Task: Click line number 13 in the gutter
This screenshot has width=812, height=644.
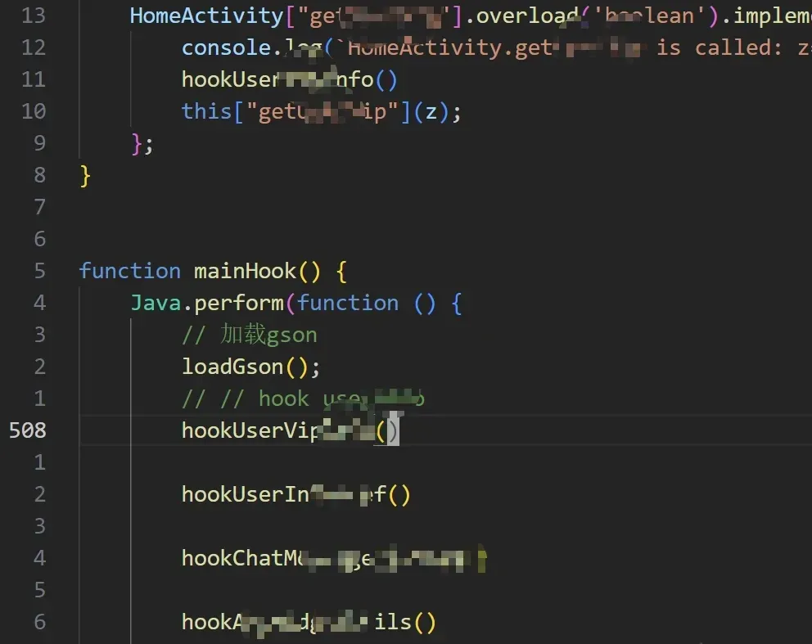Action: (34, 16)
